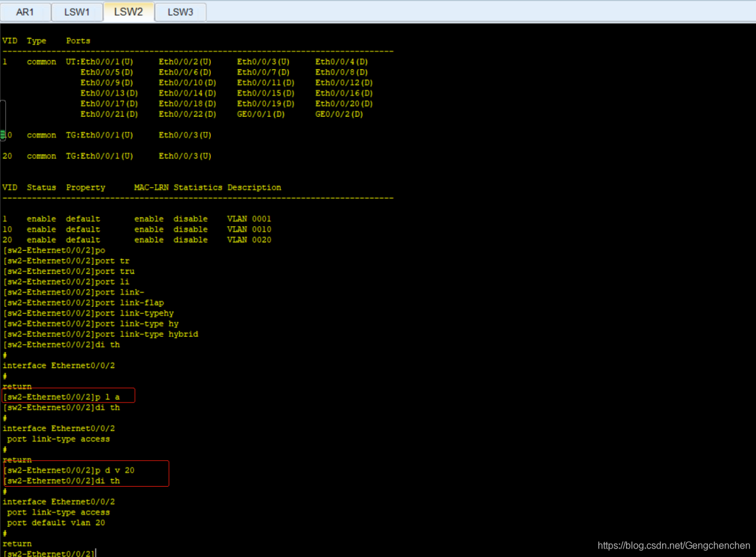Click the Eth0/0/5(D) port entry

pyautogui.click(x=107, y=72)
